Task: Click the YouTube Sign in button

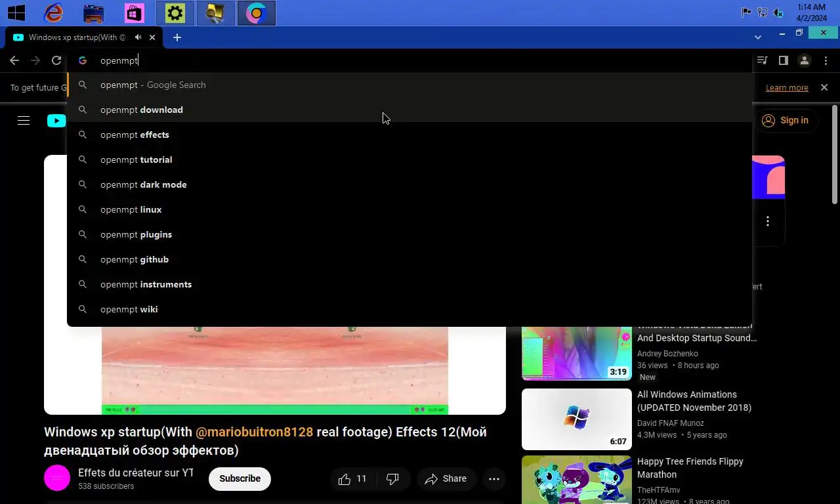Action: click(x=785, y=120)
